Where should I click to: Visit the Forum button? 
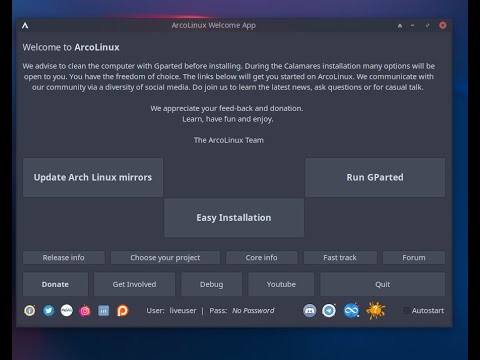pyautogui.click(x=414, y=258)
